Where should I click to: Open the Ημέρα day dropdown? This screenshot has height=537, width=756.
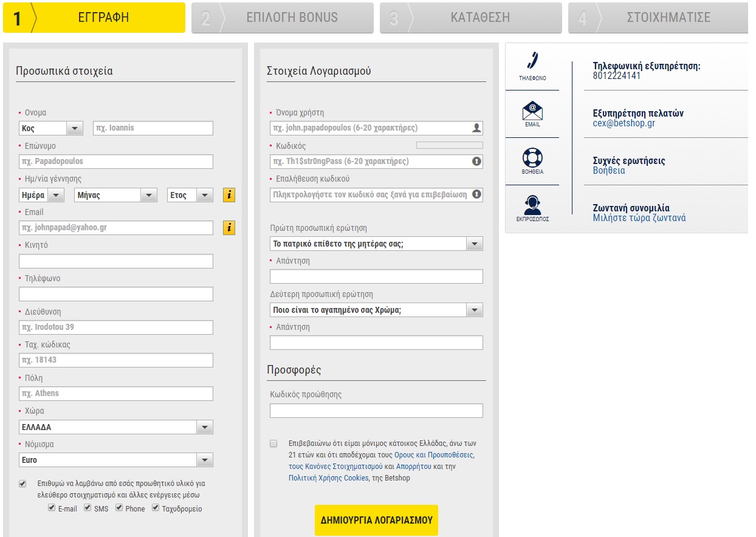coord(42,195)
